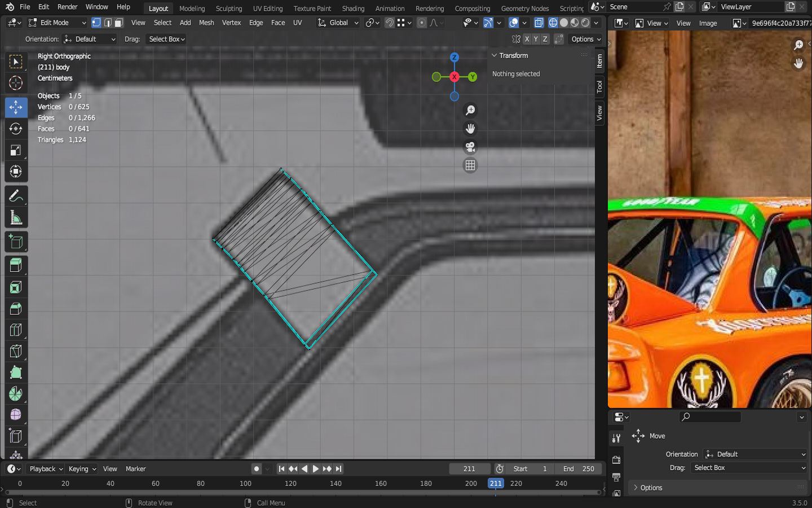Open the viewport Options dropdown
Screen dimensions: 812x508
tap(586, 39)
